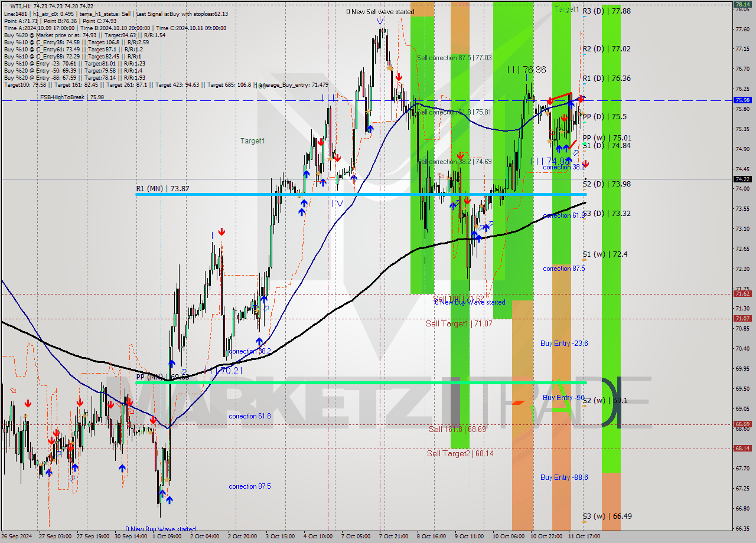Select the Sell Target2 | 68.14 label
Image resolution: width=756 pixels, height=543 pixels.
460,453
